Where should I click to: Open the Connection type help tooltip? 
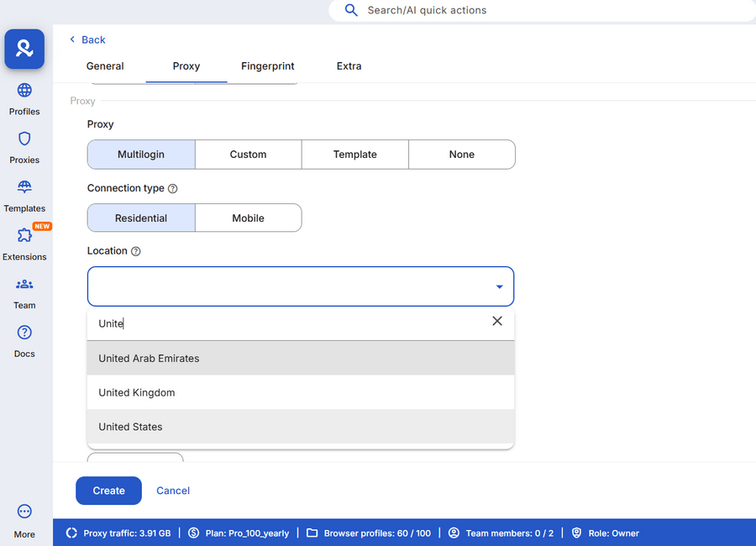point(173,188)
